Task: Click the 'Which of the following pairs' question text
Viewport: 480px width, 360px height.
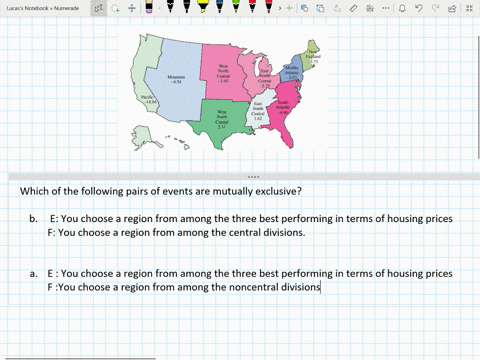Action: [161, 191]
